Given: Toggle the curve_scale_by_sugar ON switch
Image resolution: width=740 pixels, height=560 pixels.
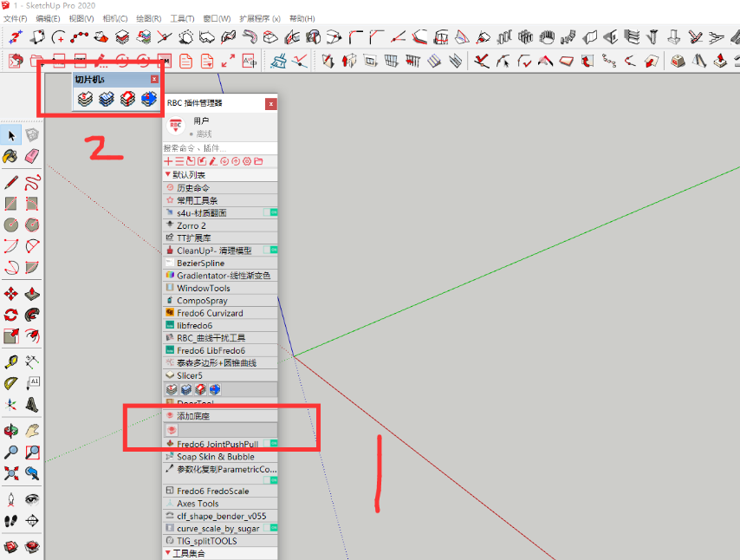Looking at the screenshot, I should [x=270, y=528].
